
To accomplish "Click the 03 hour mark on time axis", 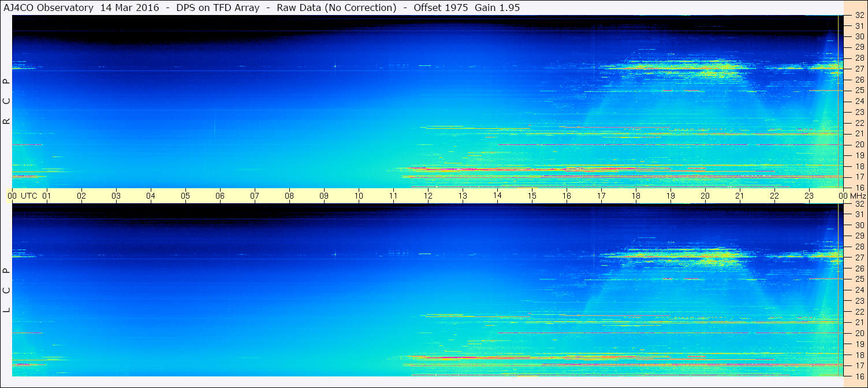I will coord(116,196).
